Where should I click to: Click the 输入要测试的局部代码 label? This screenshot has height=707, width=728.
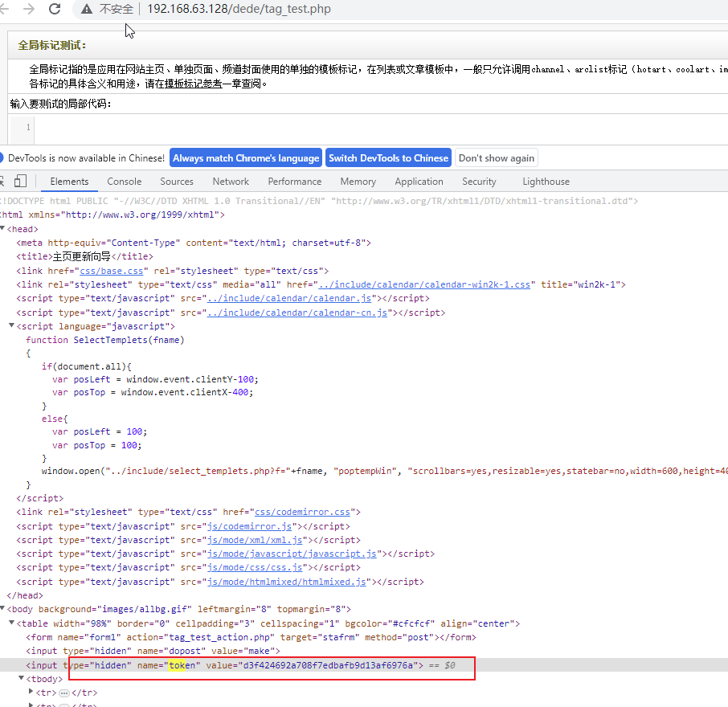(61, 104)
